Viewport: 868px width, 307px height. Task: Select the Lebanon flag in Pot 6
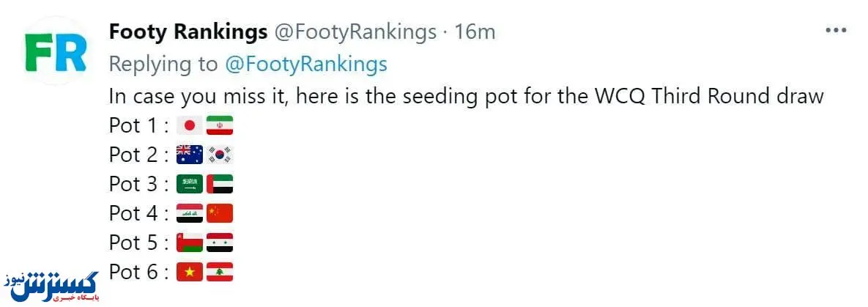click(219, 272)
